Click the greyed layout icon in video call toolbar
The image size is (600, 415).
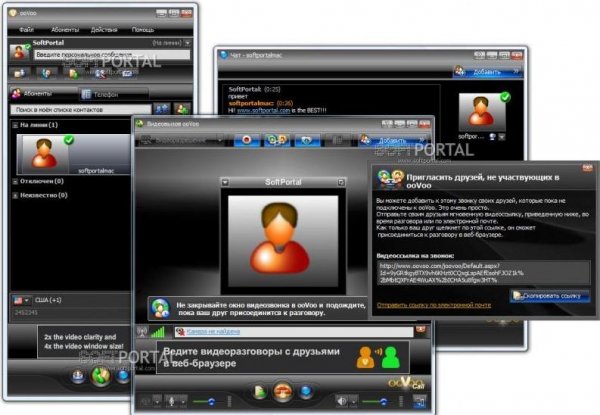(x=337, y=140)
